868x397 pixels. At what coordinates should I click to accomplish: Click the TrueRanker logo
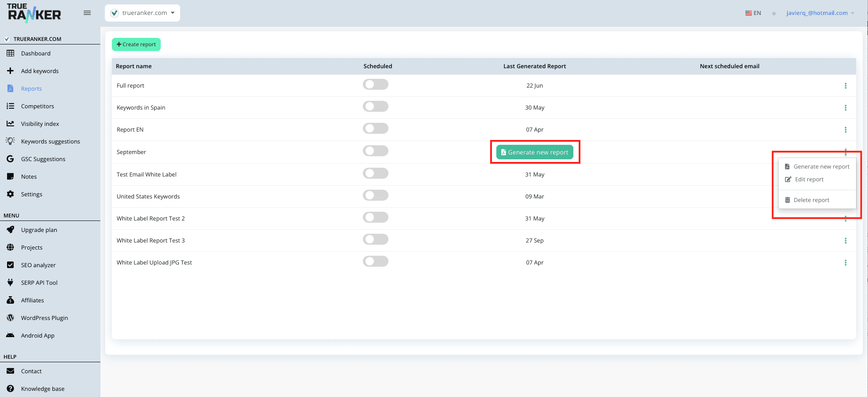coord(34,13)
